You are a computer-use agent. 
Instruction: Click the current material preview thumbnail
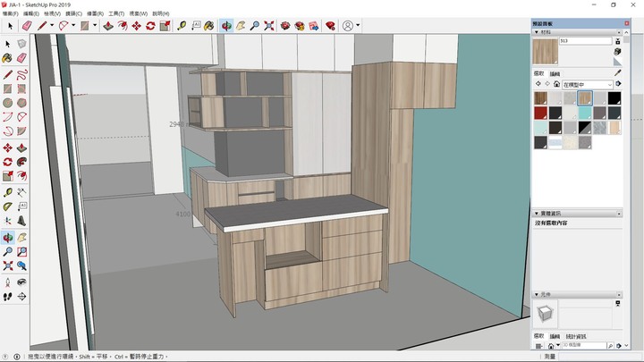point(545,51)
